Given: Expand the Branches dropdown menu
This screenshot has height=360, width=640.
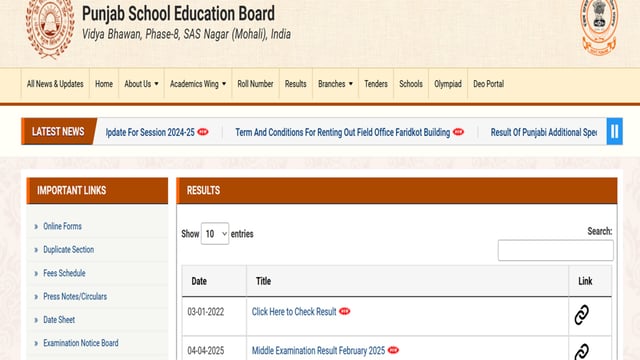Looking at the screenshot, I should tap(336, 84).
